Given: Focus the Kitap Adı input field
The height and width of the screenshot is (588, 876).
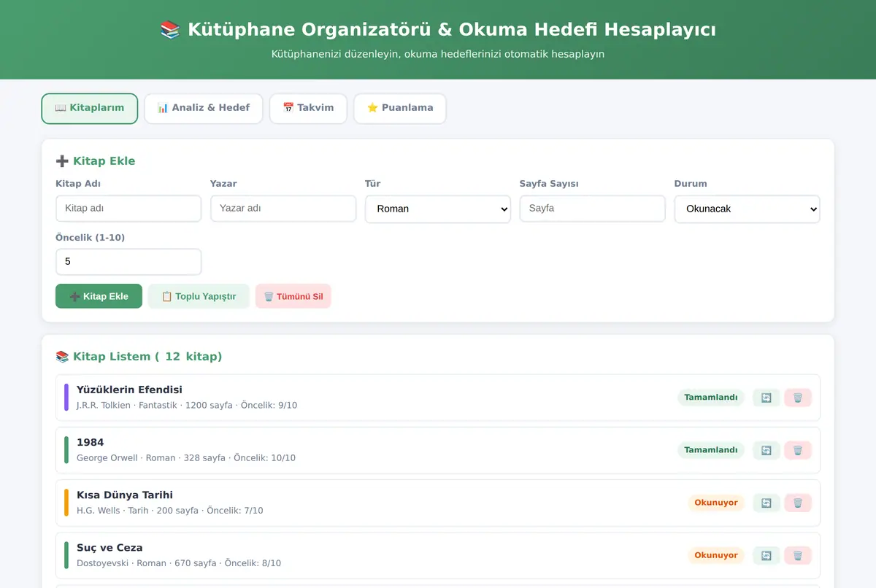Looking at the screenshot, I should [128, 209].
